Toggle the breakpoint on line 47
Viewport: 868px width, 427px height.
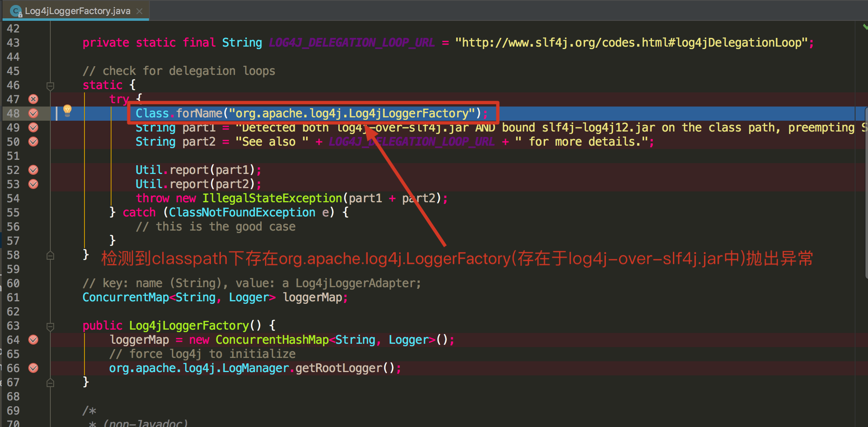coord(33,99)
